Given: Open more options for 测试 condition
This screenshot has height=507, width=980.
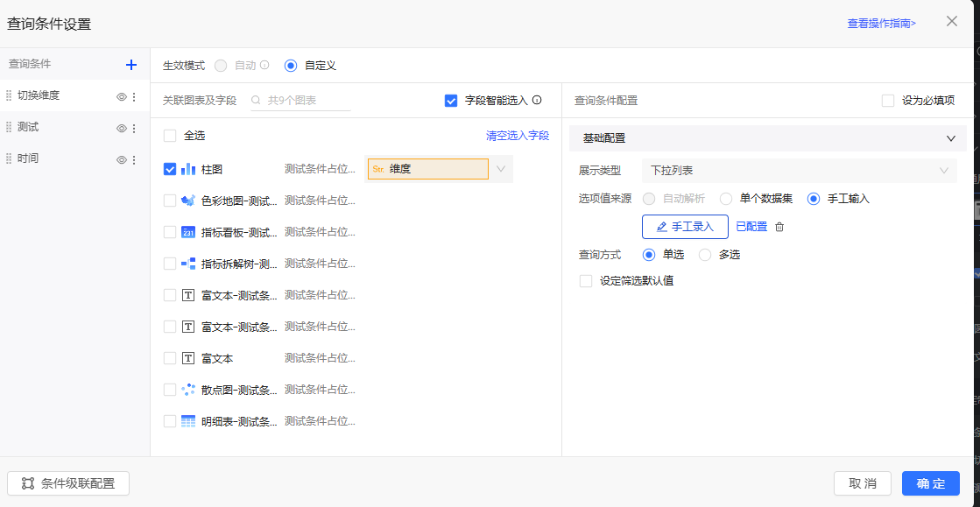Looking at the screenshot, I should click(134, 128).
